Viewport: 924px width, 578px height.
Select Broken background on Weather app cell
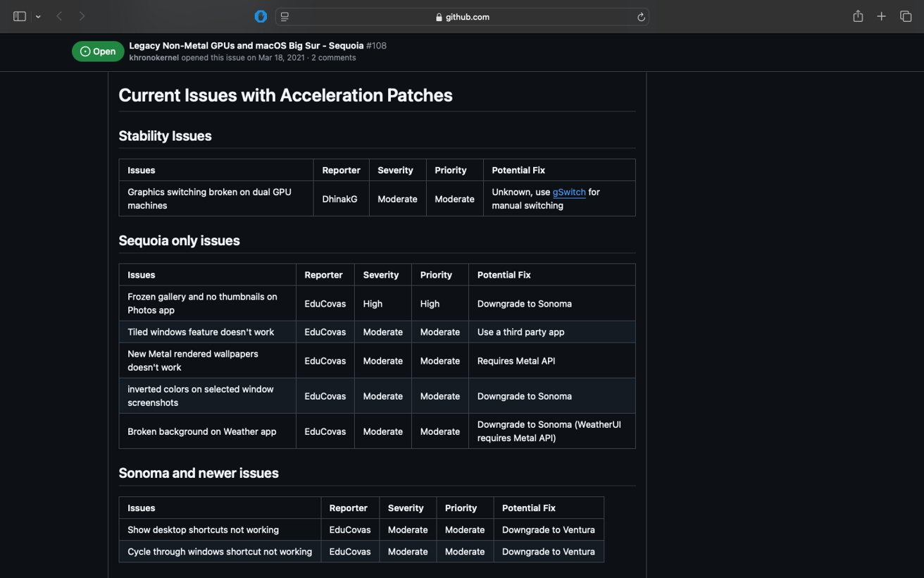point(207,431)
